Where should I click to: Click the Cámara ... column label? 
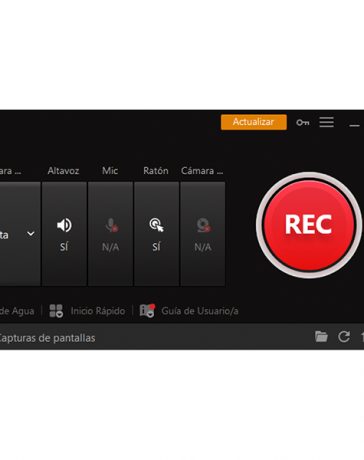(x=202, y=171)
